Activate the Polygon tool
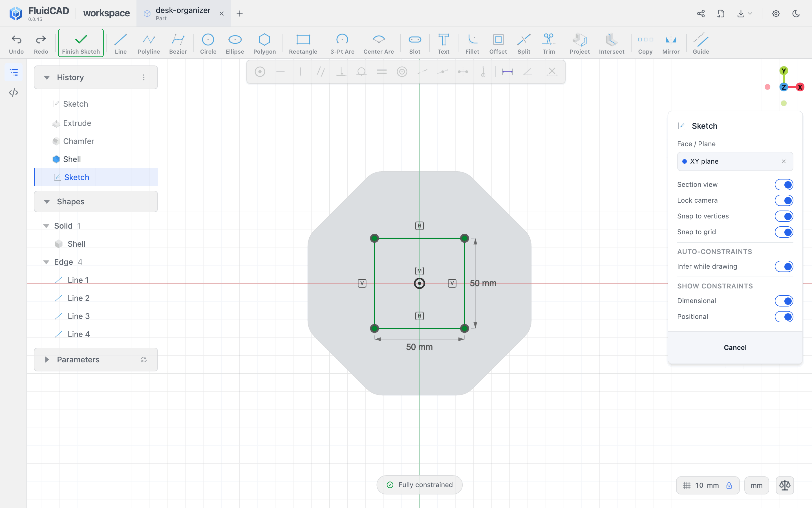Viewport: 812px width, 508px height. point(264,43)
